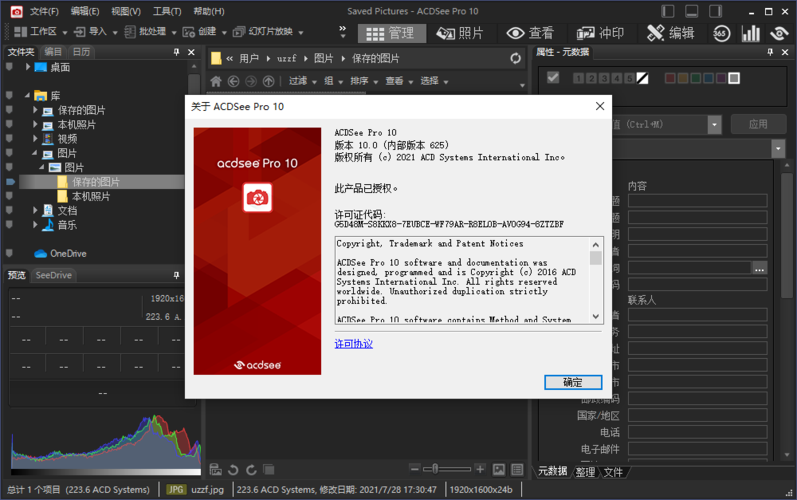
Task: Expand the 视频 library node
Action: click(35, 138)
